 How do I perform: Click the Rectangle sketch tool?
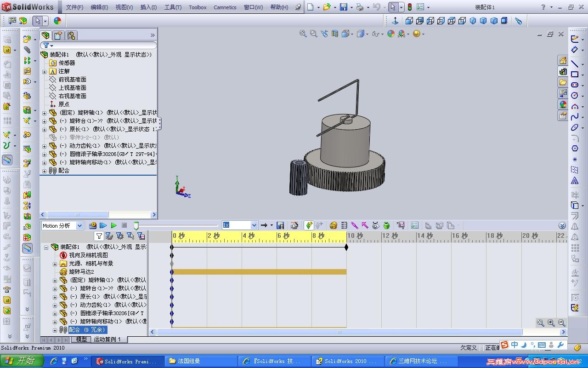575,74
